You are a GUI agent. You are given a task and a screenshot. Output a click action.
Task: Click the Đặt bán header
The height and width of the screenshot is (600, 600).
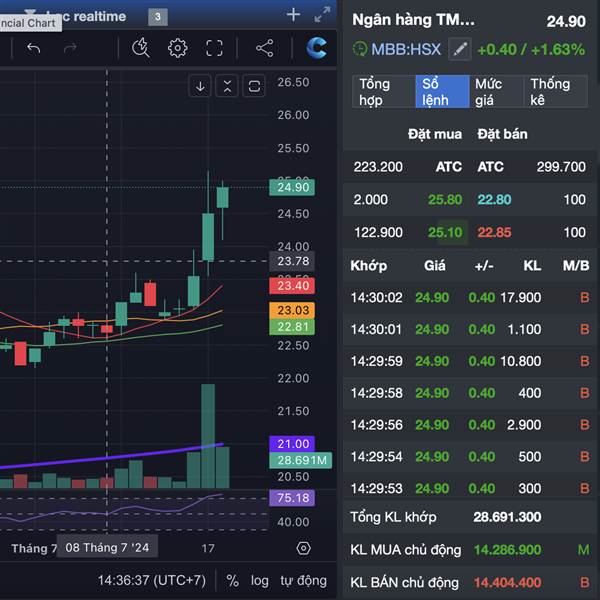point(502,134)
